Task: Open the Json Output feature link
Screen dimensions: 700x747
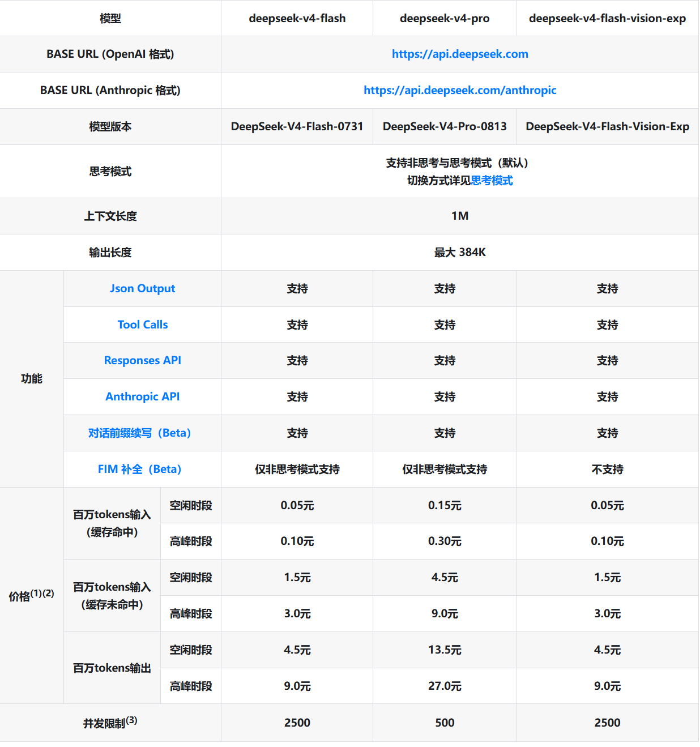Action: [x=143, y=289]
